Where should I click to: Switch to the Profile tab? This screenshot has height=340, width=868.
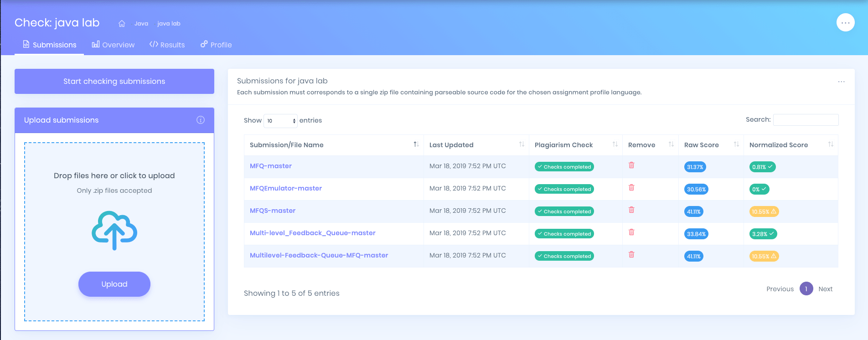[216, 45]
